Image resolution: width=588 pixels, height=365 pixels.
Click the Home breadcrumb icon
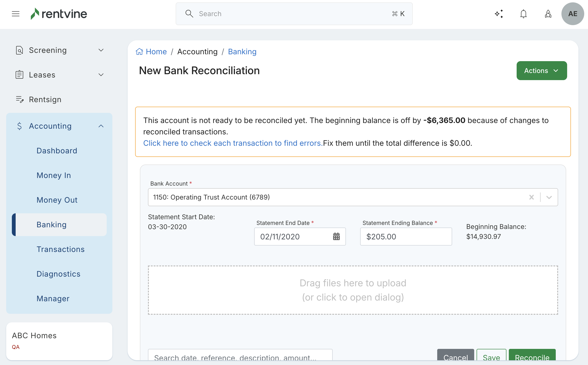point(139,52)
